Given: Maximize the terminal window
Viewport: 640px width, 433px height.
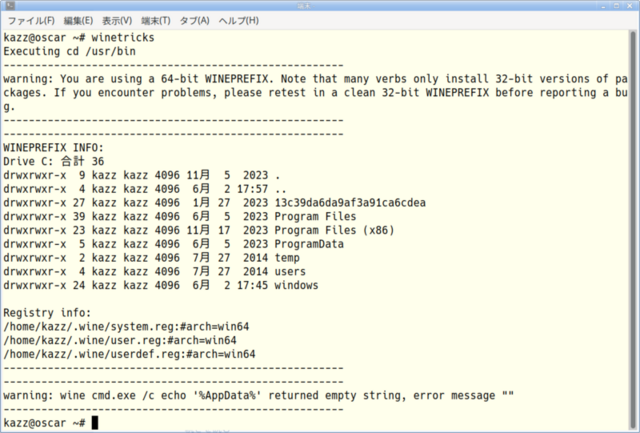Looking at the screenshot, I should (x=617, y=6).
